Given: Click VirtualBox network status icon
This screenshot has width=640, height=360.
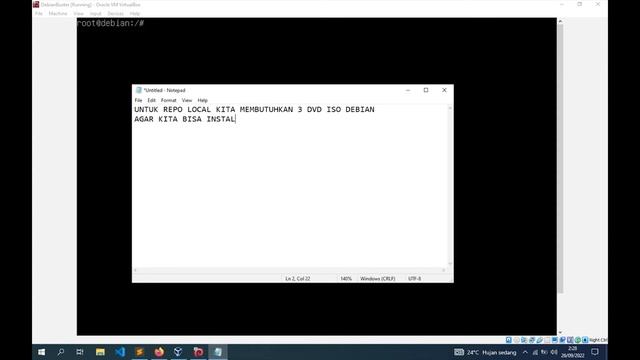Looking at the screenshot, I should (532, 340).
